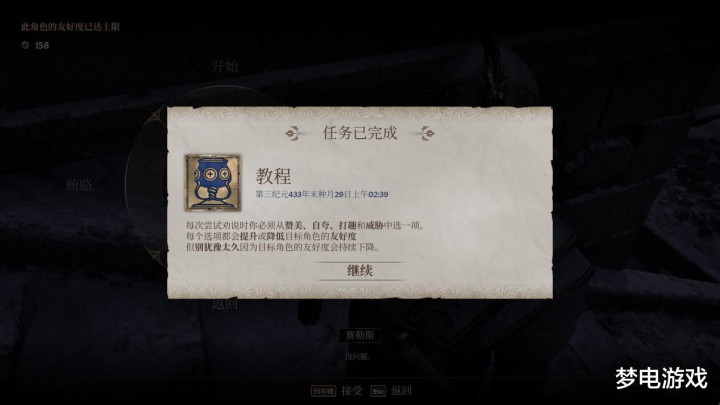Screen dimensions: 720x405
Task: Choose the 贿赂 bribe option
Action: (x=79, y=185)
